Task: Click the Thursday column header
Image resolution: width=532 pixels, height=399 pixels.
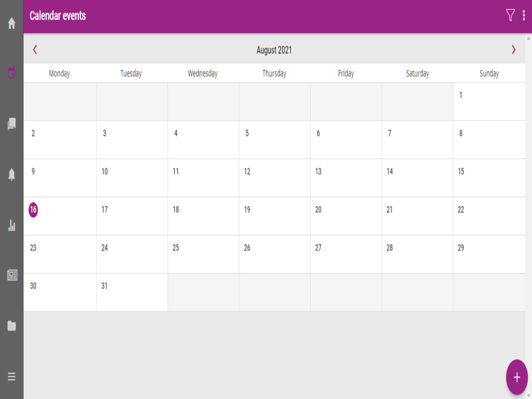Action: 274,73
